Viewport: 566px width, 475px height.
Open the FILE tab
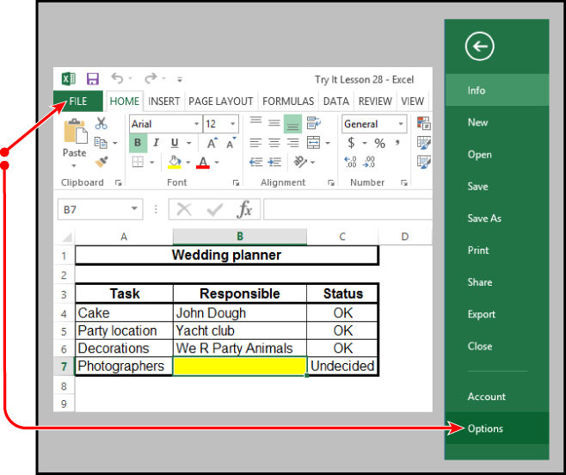coord(78,101)
